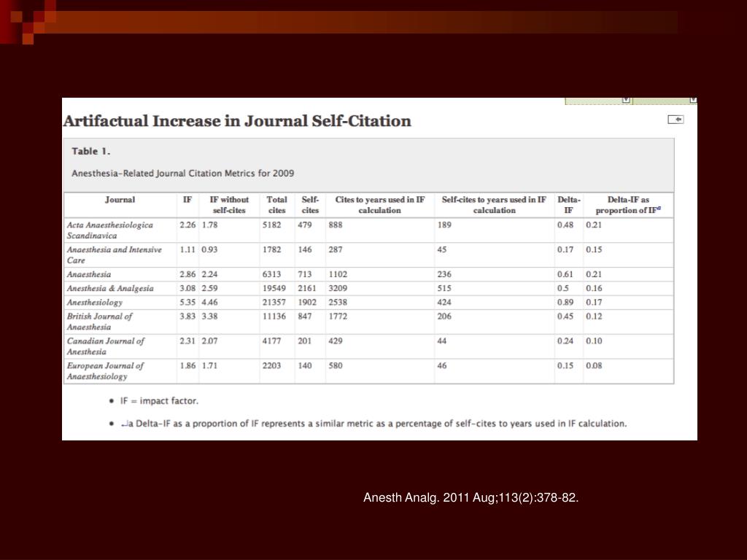Click the superscript 'a' in Delta-IF as proportion header
747x560 pixels.
(x=659, y=208)
